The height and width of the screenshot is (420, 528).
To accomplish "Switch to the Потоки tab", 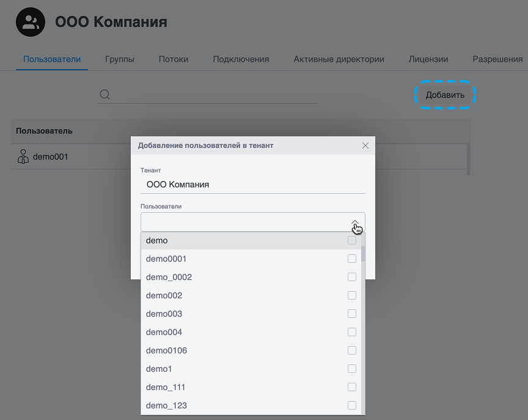I will click(174, 59).
